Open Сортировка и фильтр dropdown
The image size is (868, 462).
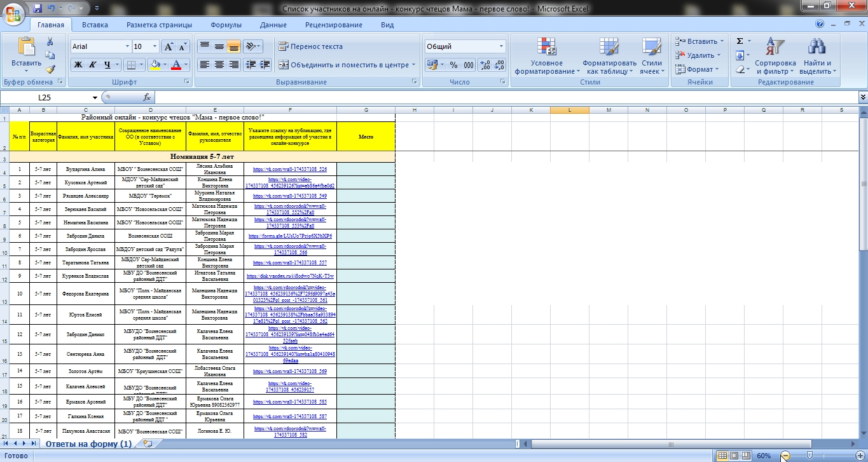coord(775,56)
